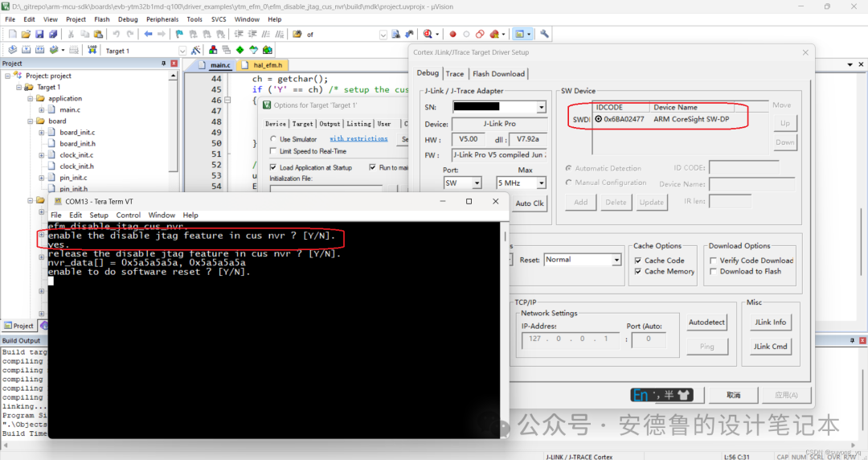Switch to the Flash Download tab

[498, 74]
